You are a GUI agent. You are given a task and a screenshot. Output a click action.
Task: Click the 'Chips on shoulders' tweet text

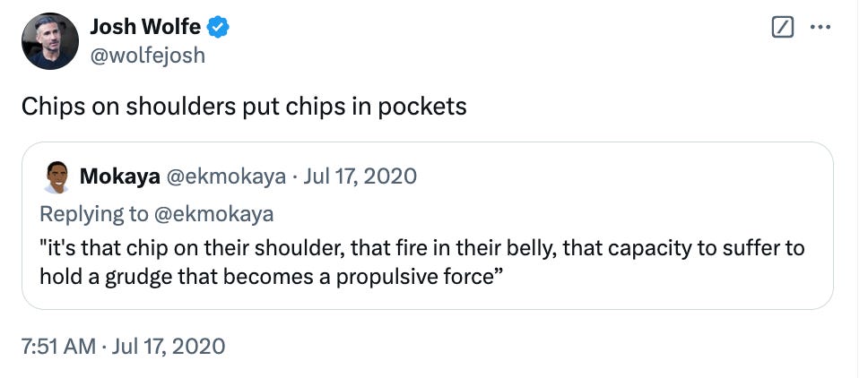[x=244, y=107]
